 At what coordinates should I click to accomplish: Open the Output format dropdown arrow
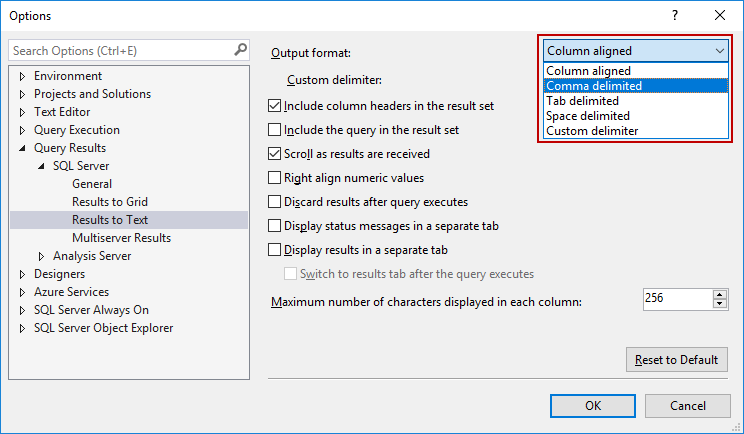[x=720, y=51]
